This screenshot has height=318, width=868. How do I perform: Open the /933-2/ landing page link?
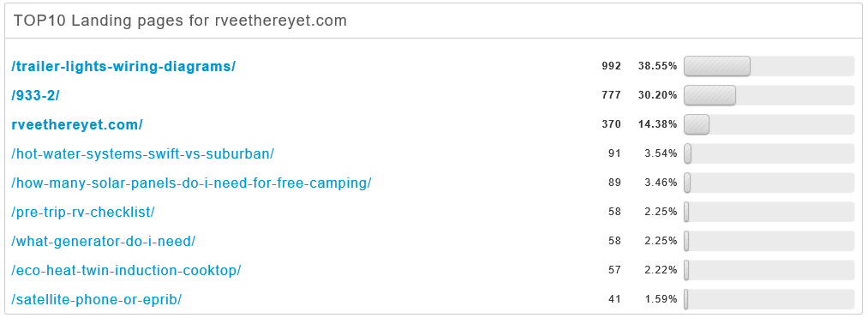[x=35, y=95]
